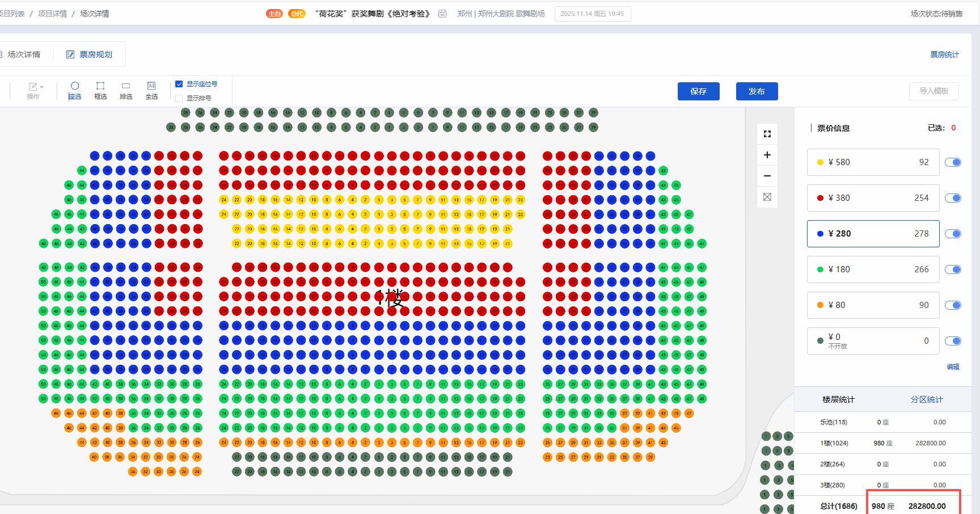Toggle off the ¥580 price tier switch
The width and height of the screenshot is (980, 514).
[953, 162]
